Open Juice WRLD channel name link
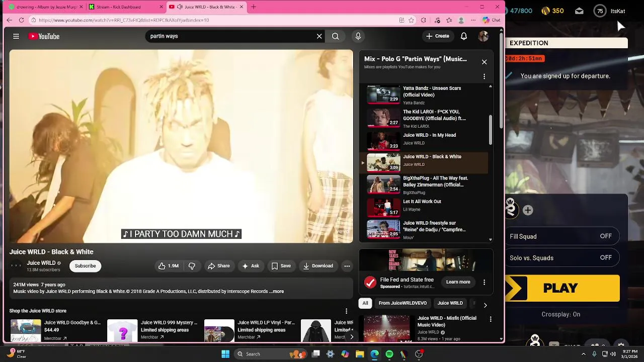 (x=41, y=263)
